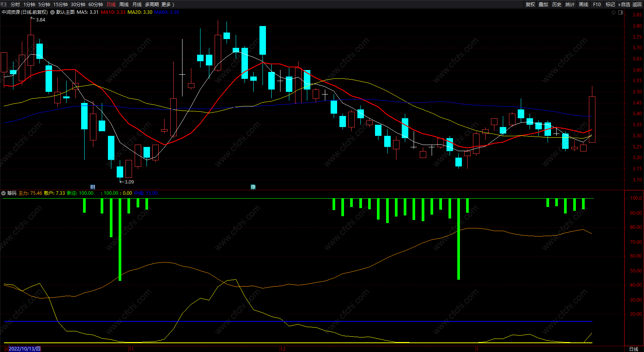Open the 统计 statistics tool
This screenshot has width=644, height=352.
coord(570,4)
